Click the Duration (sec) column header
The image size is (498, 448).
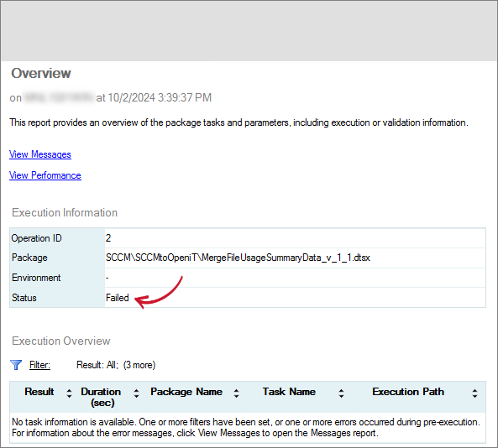(101, 397)
